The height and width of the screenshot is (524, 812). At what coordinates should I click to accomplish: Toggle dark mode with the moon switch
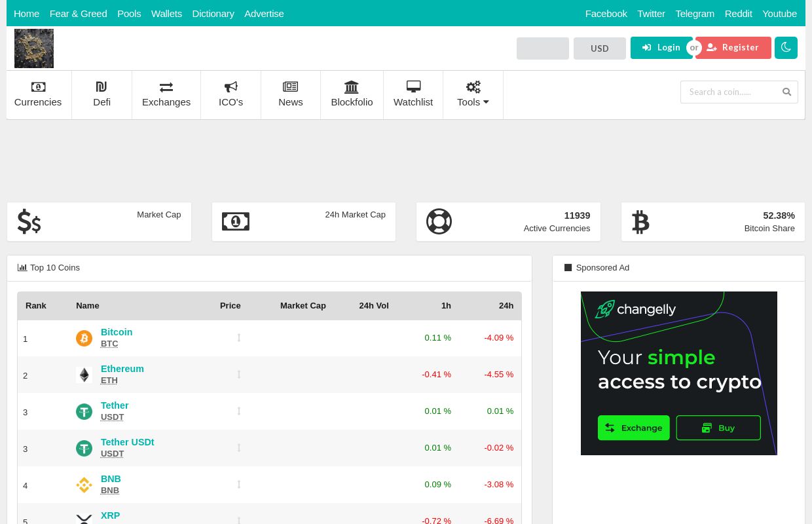(786, 47)
